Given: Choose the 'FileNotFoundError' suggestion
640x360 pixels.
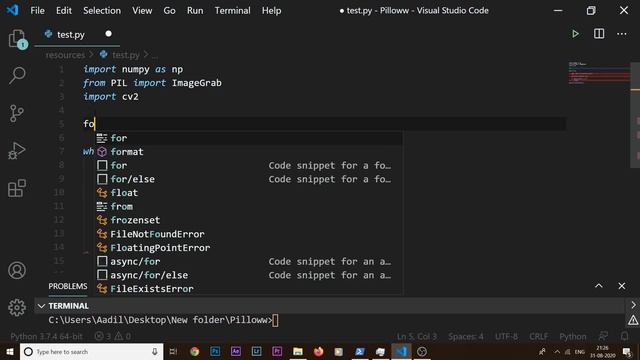Looking at the screenshot, I should click(249, 234).
